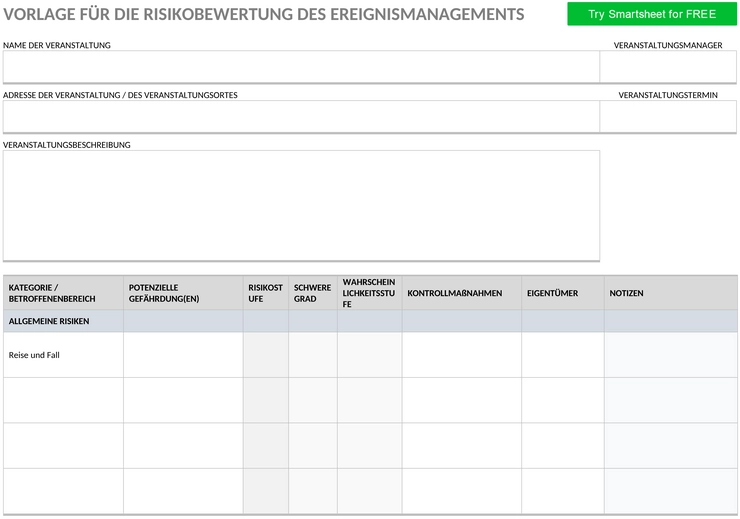Select the Schweregrad column header
The image size is (740, 519).
point(313,293)
